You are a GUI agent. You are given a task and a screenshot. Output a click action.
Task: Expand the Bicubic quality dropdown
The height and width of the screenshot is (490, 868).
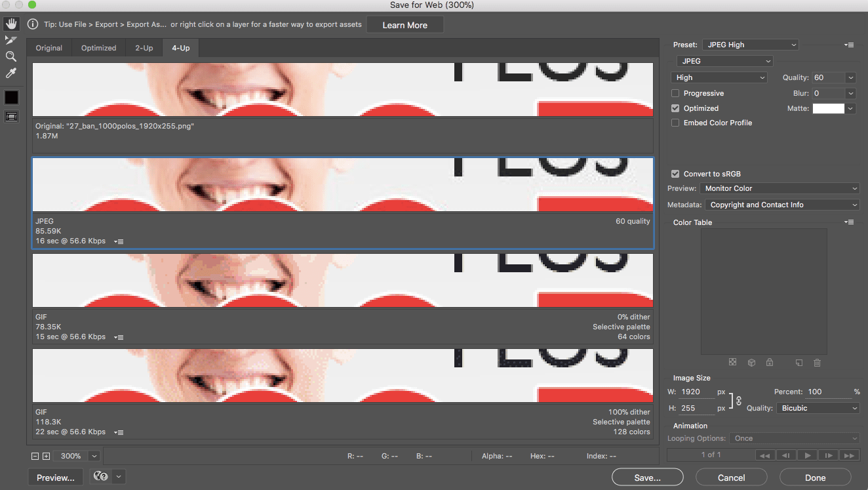click(x=818, y=408)
